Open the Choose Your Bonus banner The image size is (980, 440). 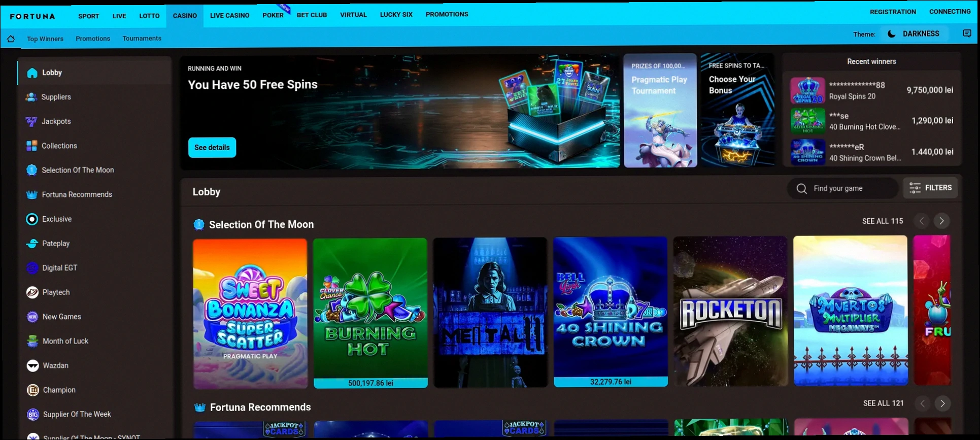point(737,110)
